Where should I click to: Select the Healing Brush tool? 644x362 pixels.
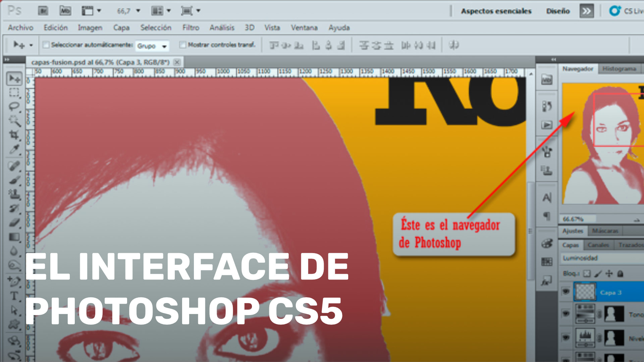point(14,166)
